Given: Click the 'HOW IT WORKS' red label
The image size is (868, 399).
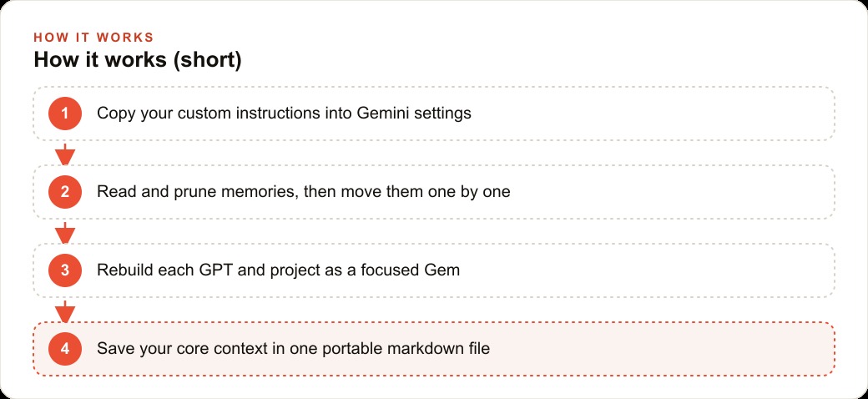Looking at the screenshot, I should [93, 38].
